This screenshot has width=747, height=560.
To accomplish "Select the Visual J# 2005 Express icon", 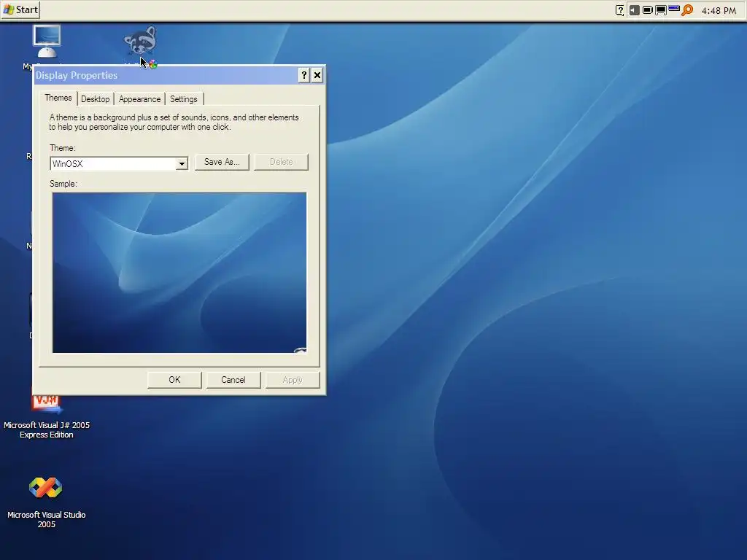I will click(47, 402).
